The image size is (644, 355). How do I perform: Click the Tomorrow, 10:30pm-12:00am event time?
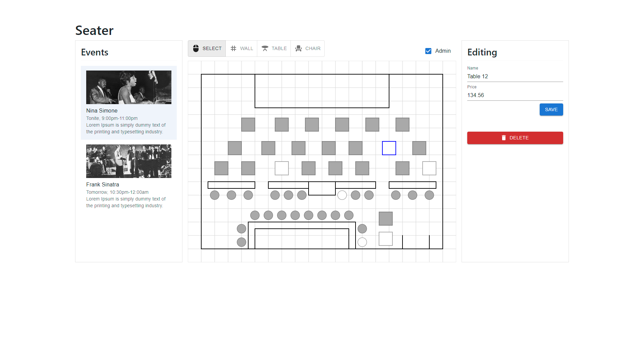[x=117, y=192]
